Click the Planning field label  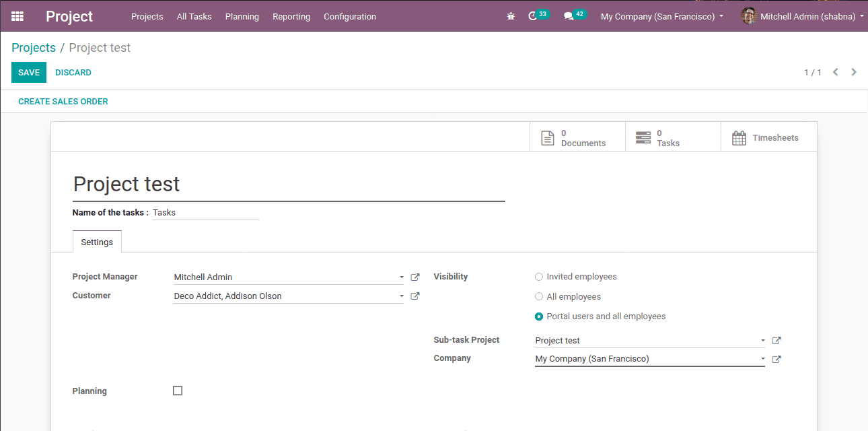point(89,391)
